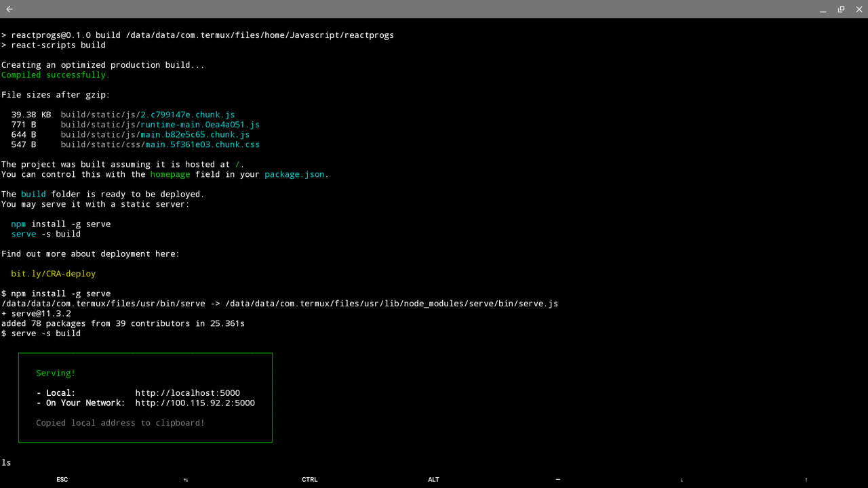Close the Termux window
This screenshot has height=488, width=868.
point(859,9)
